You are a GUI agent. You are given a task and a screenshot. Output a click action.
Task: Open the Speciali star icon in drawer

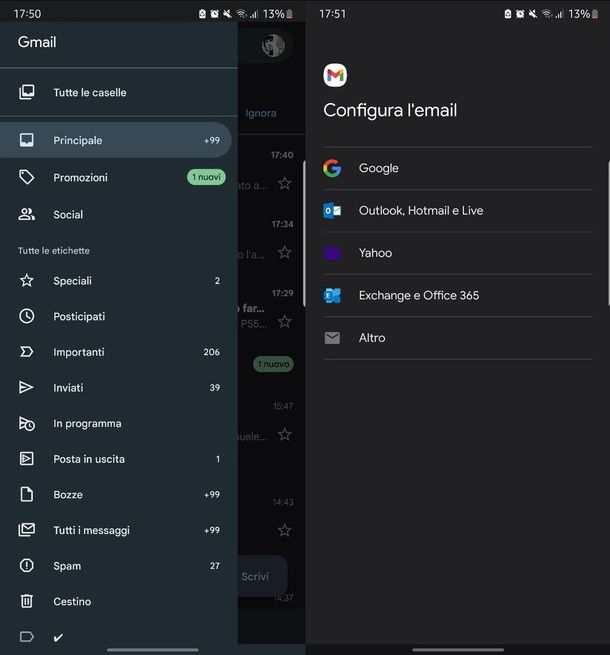pos(27,280)
